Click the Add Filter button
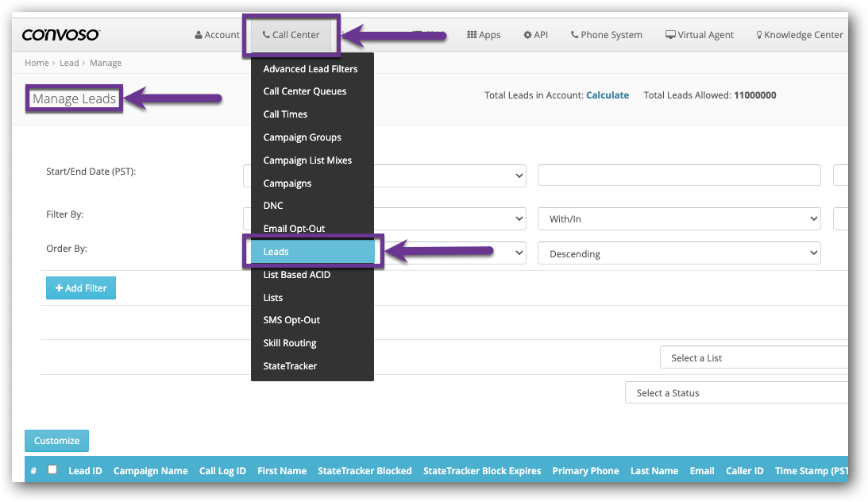Image resolution: width=868 pixels, height=502 pixels. click(80, 288)
